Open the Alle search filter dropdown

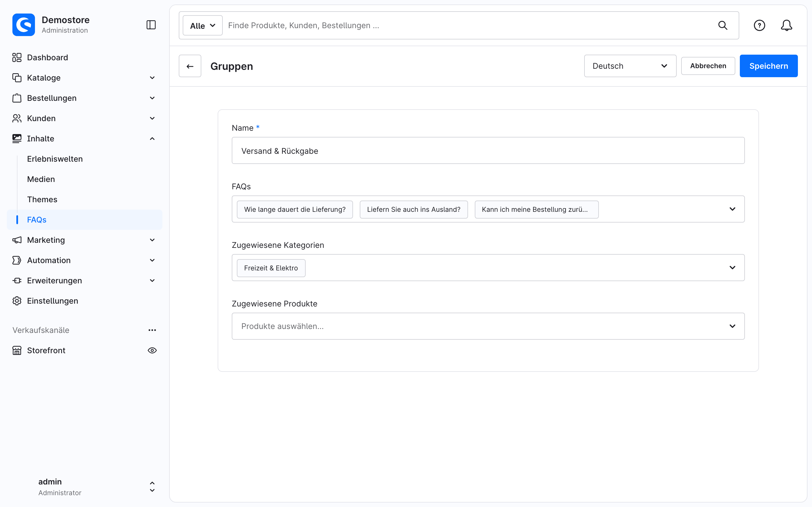tap(202, 25)
